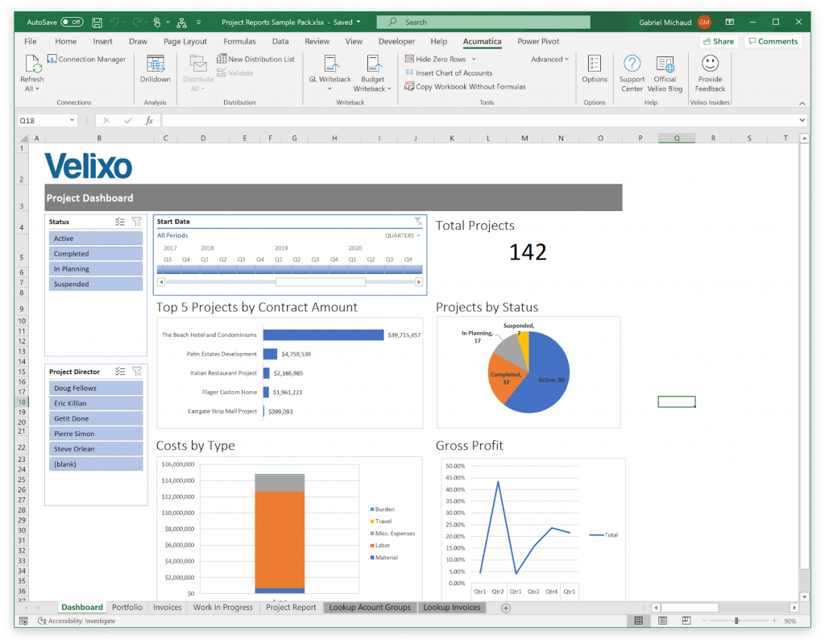Expand the formula bar
The height and width of the screenshot is (644, 825).
tap(802, 120)
